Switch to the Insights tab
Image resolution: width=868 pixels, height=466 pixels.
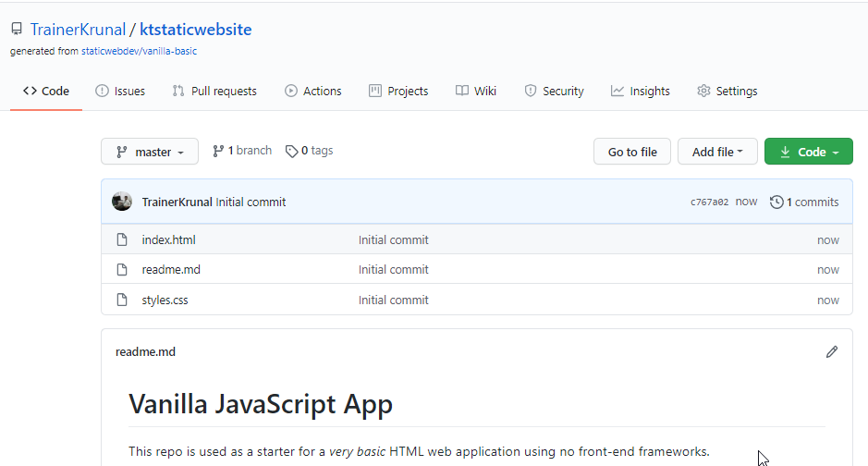click(x=641, y=91)
